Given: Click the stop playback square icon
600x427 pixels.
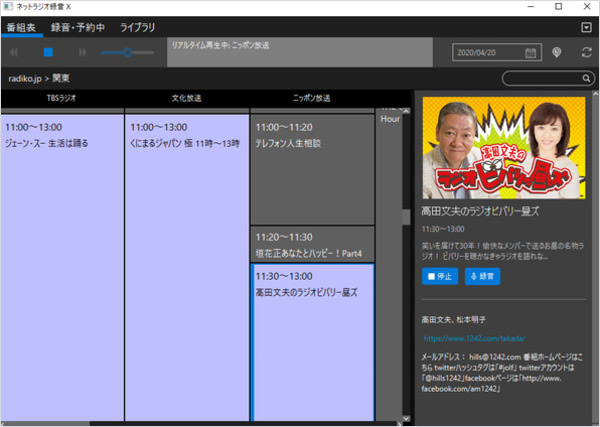Looking at the screenshot, I should coord(47,51).
